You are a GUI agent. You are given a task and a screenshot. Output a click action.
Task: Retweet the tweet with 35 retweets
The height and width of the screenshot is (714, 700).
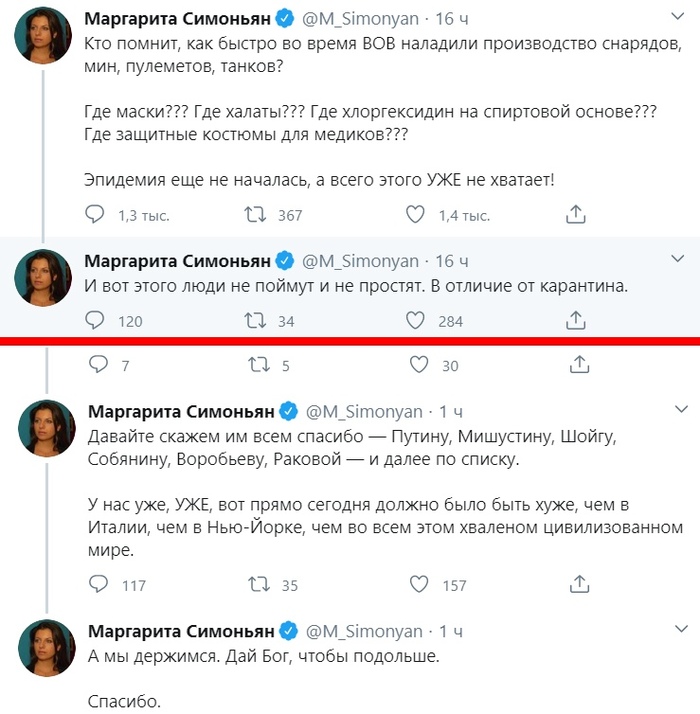tap(258, 585)
